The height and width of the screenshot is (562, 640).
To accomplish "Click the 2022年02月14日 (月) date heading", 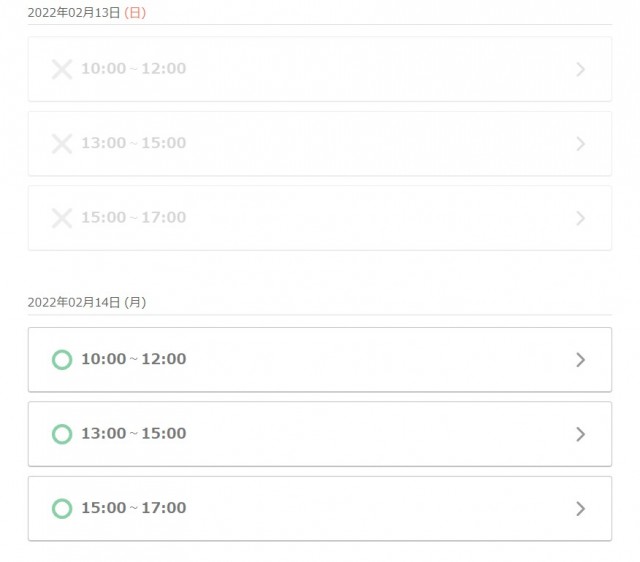I will (x=86, y=302).
